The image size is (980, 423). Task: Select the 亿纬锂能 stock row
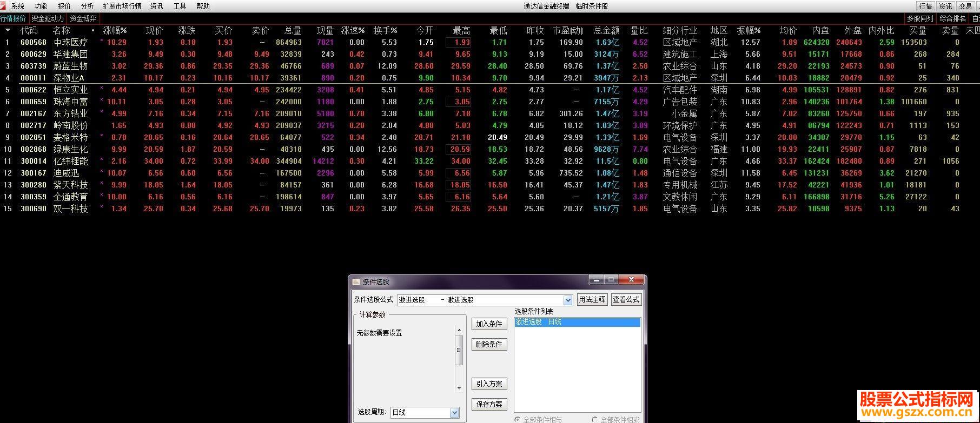(x=490, y=161)
